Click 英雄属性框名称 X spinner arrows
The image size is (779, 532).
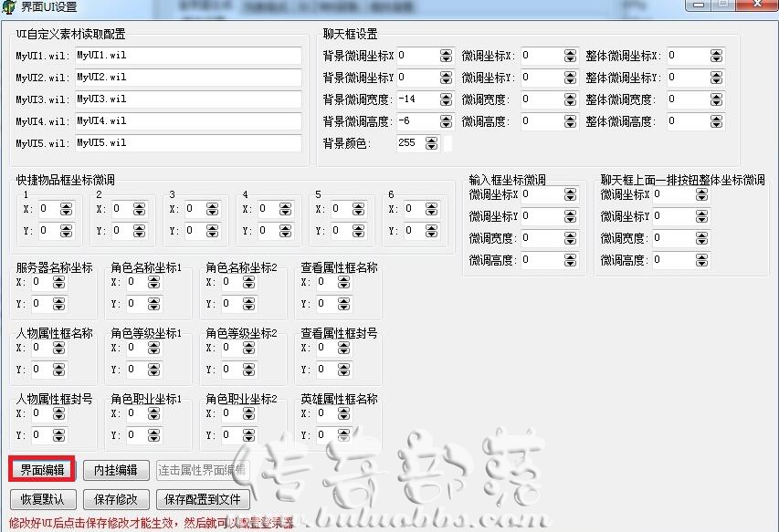[343, 414]
